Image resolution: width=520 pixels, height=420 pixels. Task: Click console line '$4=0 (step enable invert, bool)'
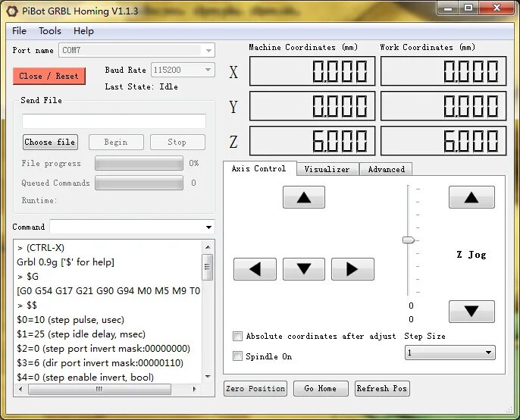pyautogui.click(x=85, y=378)
